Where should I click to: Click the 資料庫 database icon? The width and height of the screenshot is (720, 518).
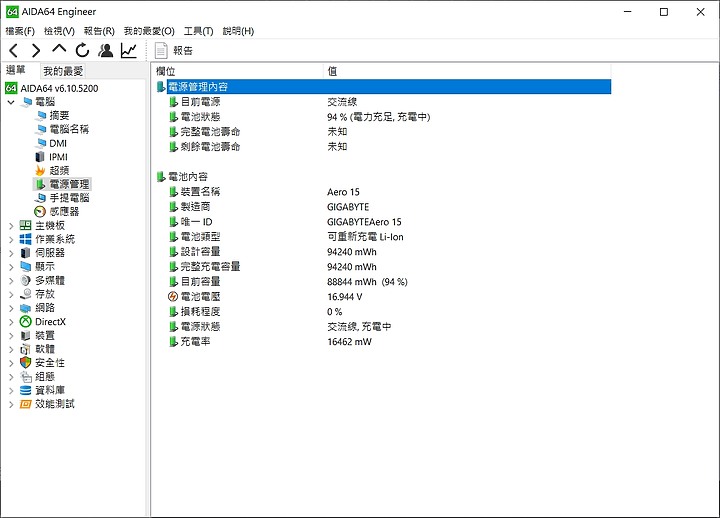pos(26,390)
